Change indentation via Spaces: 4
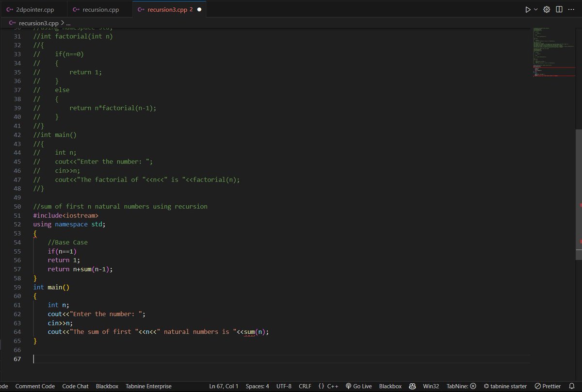The image size is (582, 392). [258, 386]
